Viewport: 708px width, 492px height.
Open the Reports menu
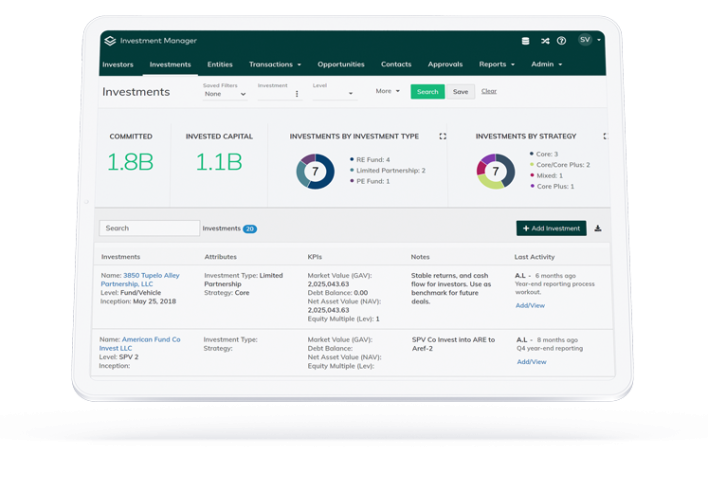[x=496, y=64]
